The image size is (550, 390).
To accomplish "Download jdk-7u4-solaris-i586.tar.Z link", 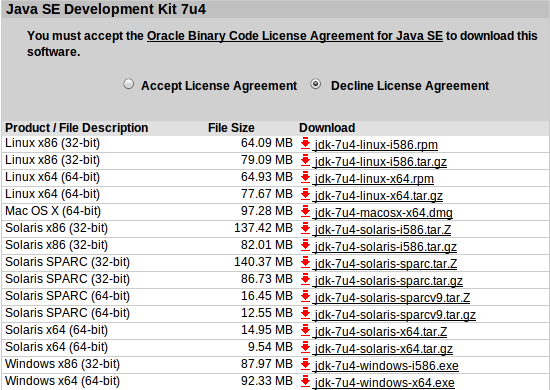I will pos(383,230).
